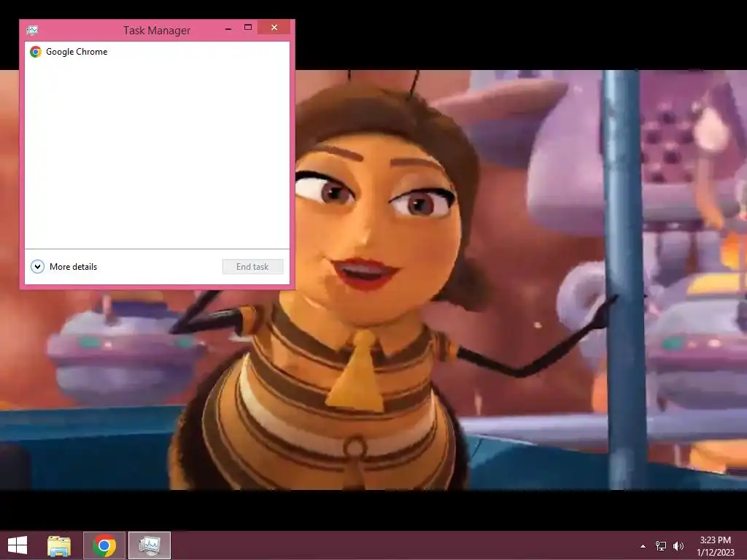The width and height of the screenshot is (747, 560).
Task: Open File Explorer from the taskbar
Action: click(59, 545)
